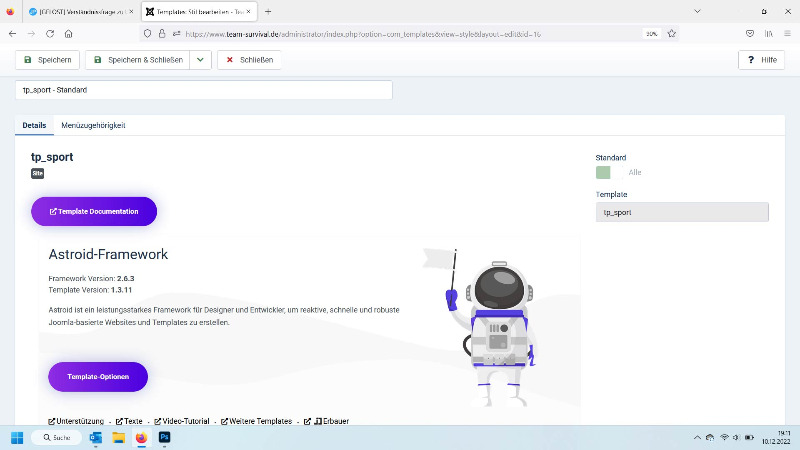
Task: Click the Speichern save button
Action: tap(47, 60)
